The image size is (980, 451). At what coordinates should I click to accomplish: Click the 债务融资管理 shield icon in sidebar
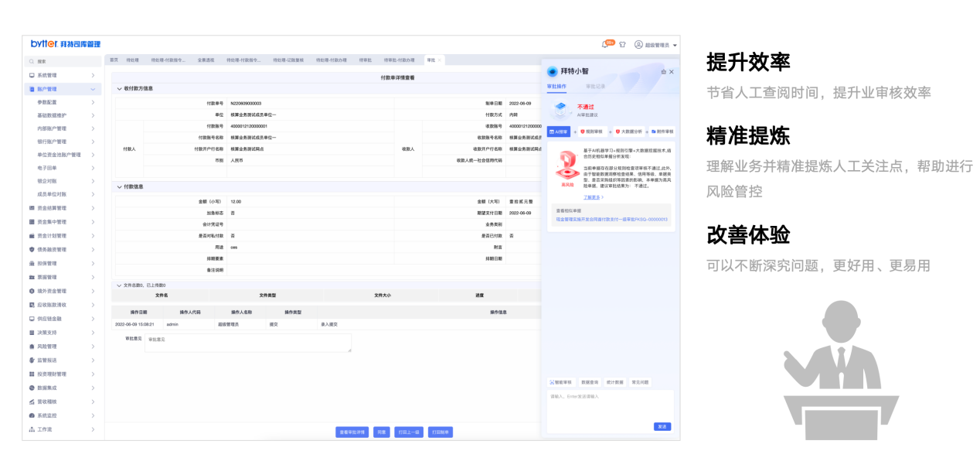click(32, 250)
